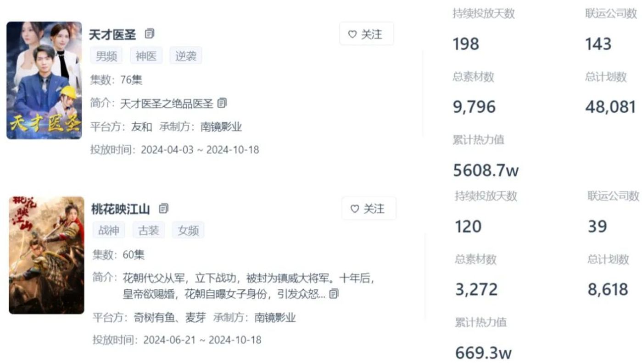
Task: Open the 桃花映江山 title link
Action: coord(121,209)
